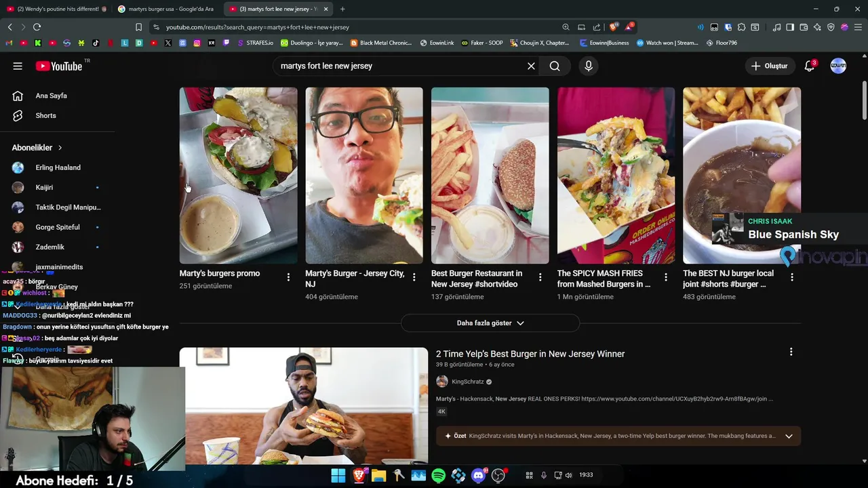
Task: Expand the video summary Özet chevron
Action: [x=789, y=436]
